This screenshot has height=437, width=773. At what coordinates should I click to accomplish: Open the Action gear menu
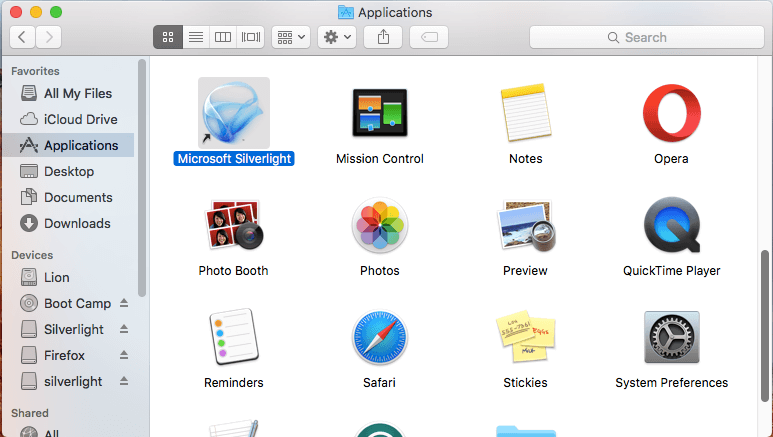pos(337,37)
